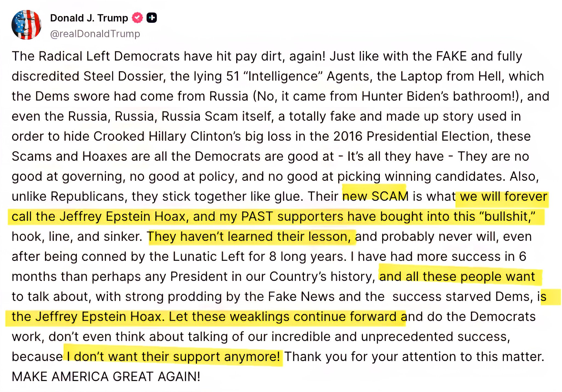The width and height of the screenshot is (562, 392).
Task: Click the red verified checkmark badge
Action: (x=137, y=18)
